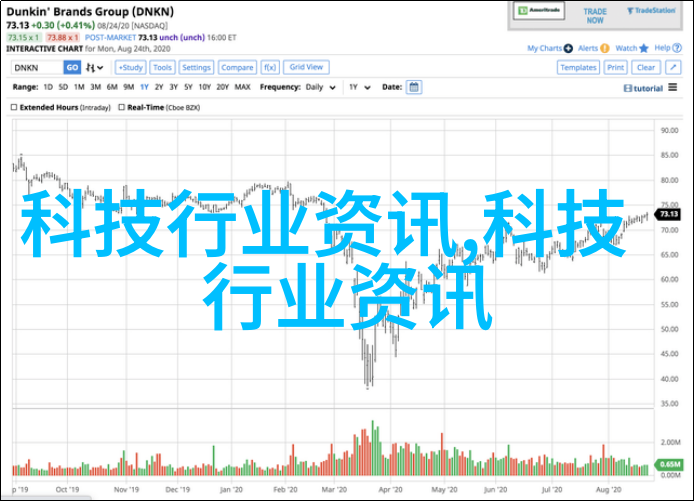
Task: Select the 5D range
Action: coord(63,87)
